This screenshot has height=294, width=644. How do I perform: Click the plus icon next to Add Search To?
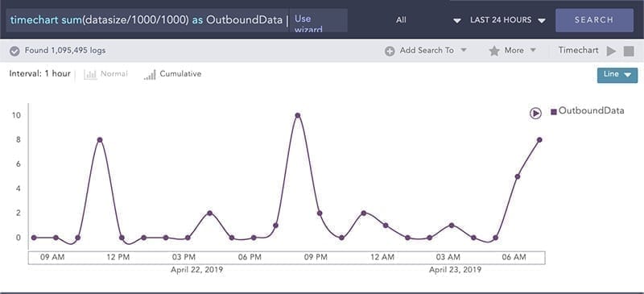[x=390, y=51]
